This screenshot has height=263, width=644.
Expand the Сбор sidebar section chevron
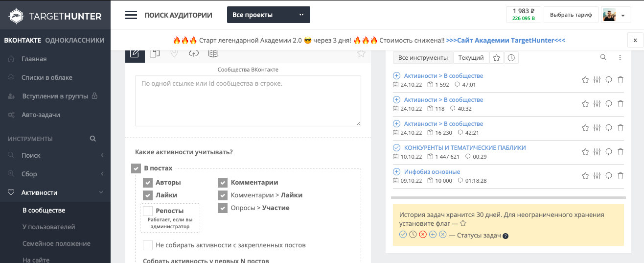coord(102,174)
